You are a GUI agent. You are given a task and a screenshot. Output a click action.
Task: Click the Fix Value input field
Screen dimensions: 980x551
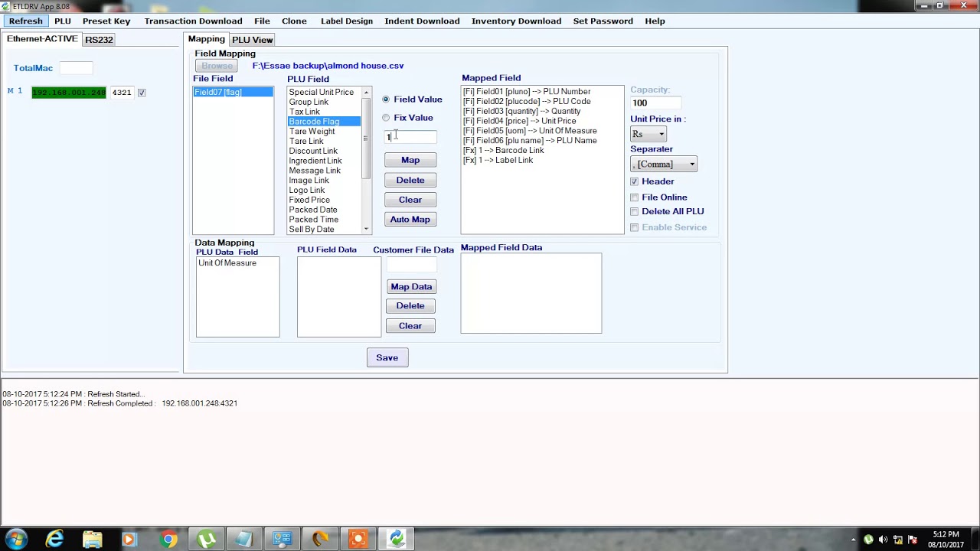pyautogui.click(x=410, y=137)
